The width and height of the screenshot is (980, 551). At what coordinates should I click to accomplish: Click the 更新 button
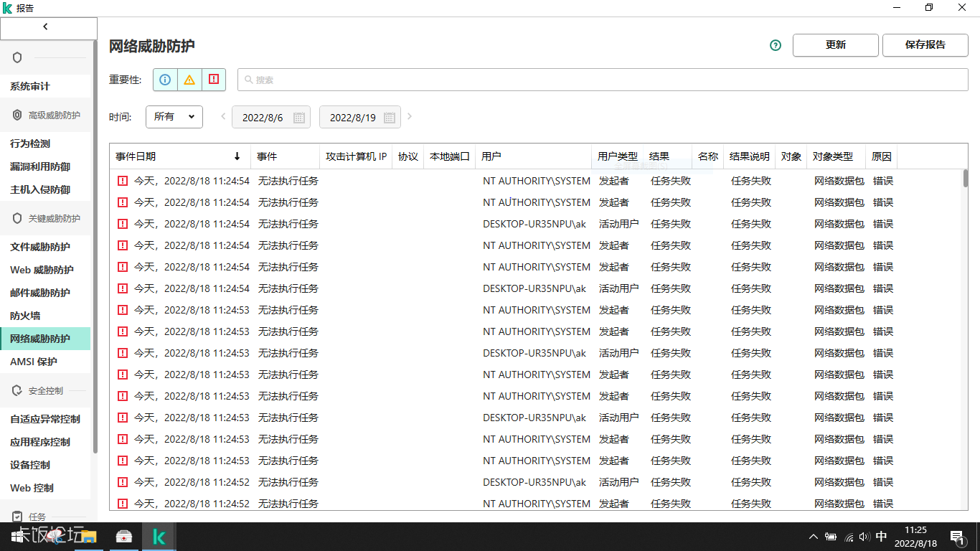[x=836, y=44]
